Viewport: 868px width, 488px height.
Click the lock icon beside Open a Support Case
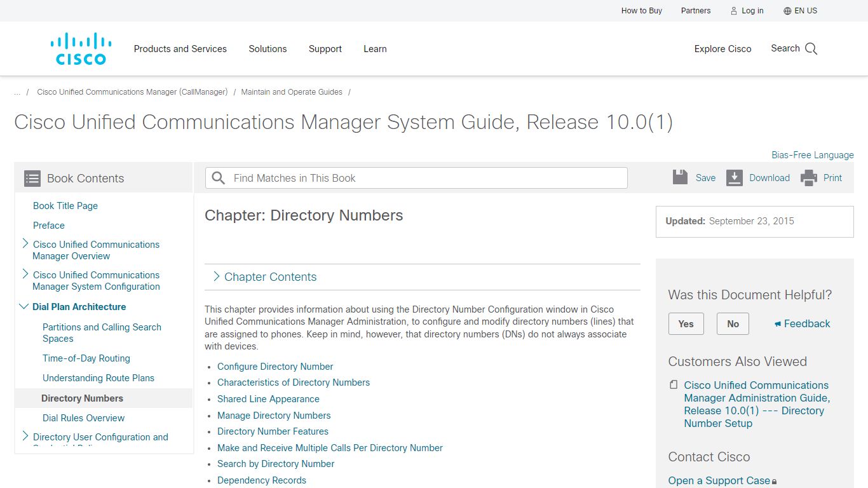click(775, 482)
